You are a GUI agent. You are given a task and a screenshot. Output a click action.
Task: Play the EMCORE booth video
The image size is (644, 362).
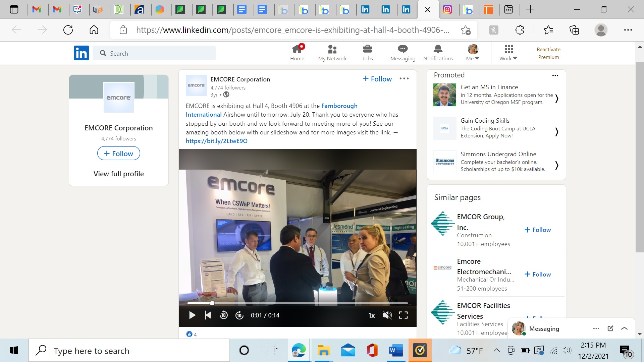(192, 315)
